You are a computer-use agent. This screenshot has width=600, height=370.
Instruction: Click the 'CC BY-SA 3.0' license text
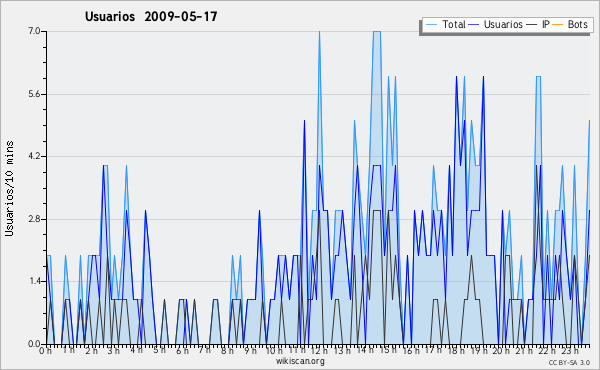pyautogui.click(x=569, y=363)
